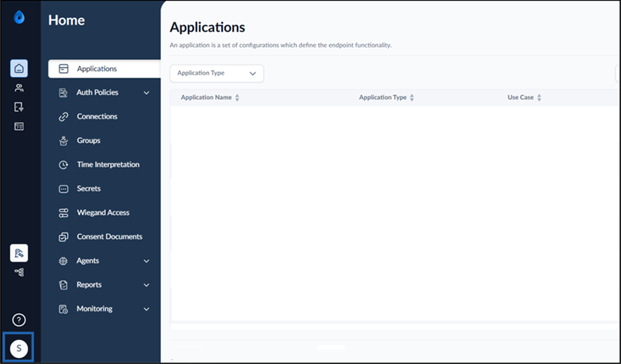The image size is (621, 364).
Task: Expand the Monitoring chevron
Action: coord(147,309)
